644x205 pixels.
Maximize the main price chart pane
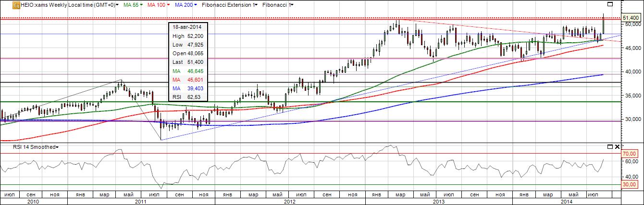click(610, 4)
